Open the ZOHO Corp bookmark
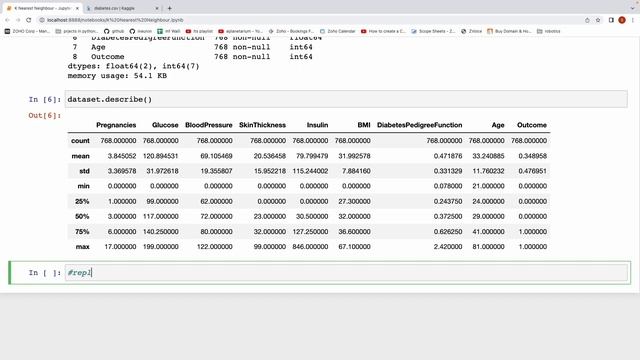Viewport: 640px width, 360px height. coord(27,31)
